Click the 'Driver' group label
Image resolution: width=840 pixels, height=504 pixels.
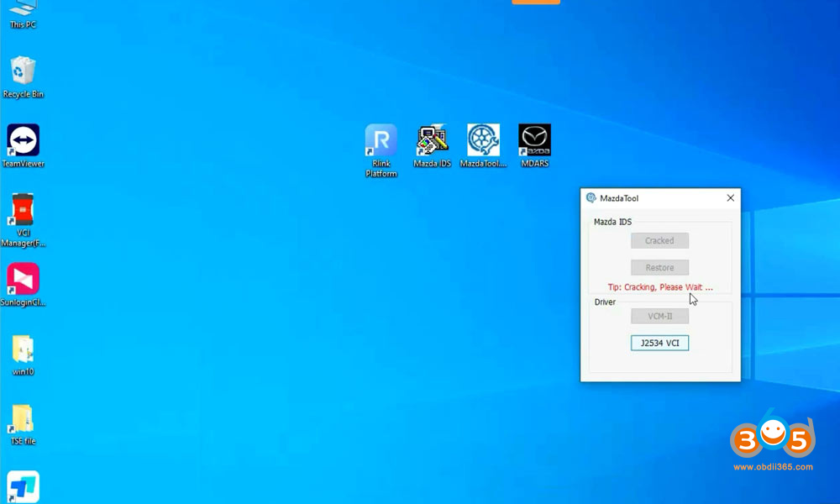pos(605,302)
